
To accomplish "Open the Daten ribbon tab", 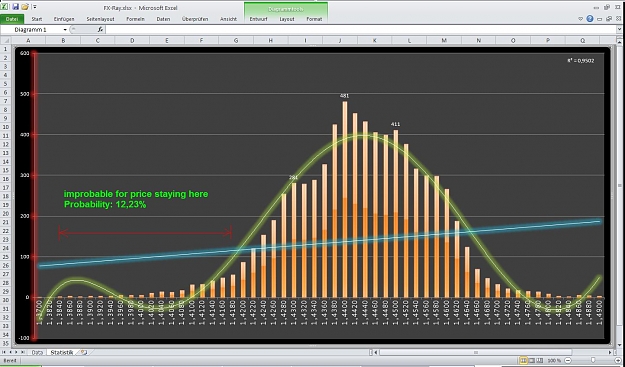I will point(163,19).
